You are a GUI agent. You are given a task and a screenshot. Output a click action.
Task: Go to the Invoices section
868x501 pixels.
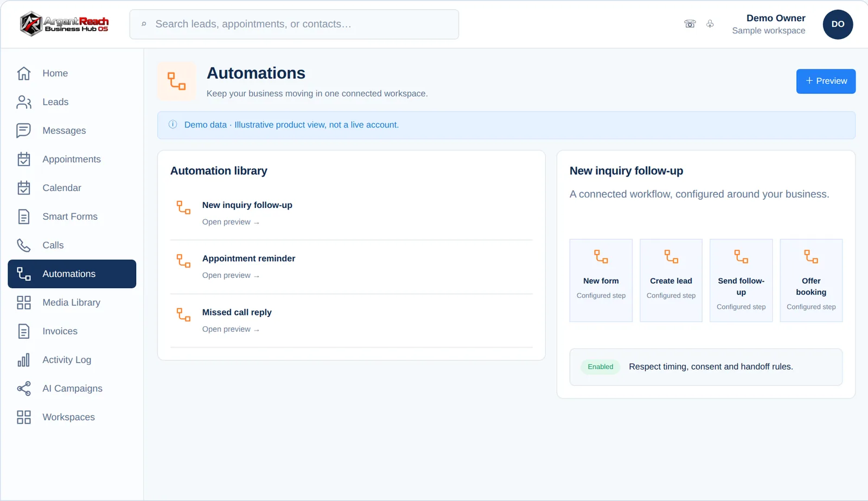point(72,331)
